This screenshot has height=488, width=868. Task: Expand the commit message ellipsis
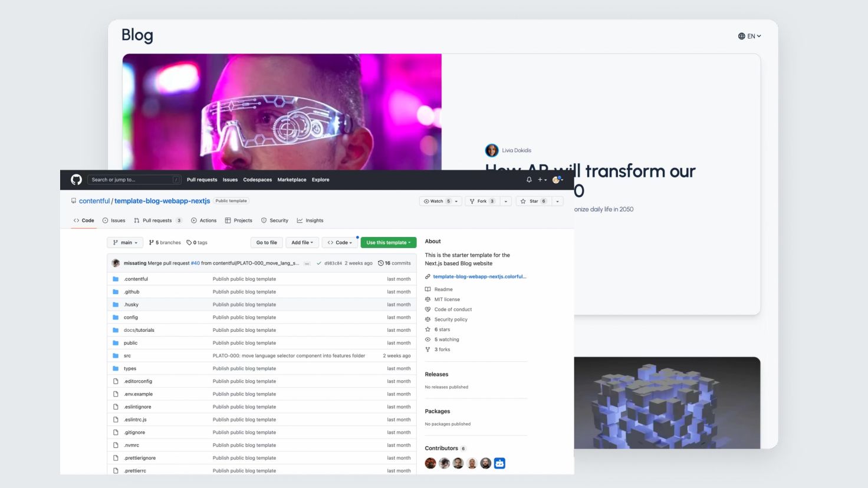coord(307,263)
